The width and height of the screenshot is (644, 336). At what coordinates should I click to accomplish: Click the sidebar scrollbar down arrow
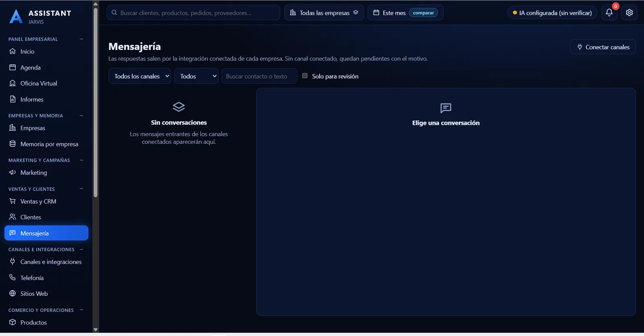[x=95, y=330]
